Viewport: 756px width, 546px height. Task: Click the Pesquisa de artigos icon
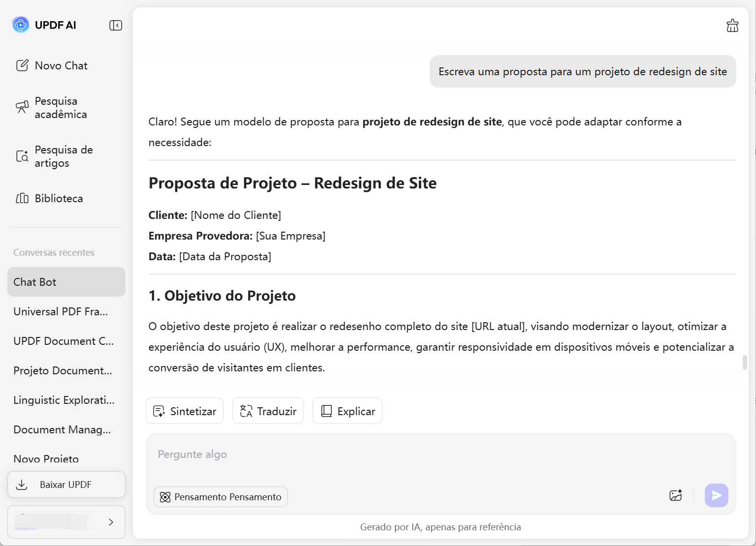22,156
